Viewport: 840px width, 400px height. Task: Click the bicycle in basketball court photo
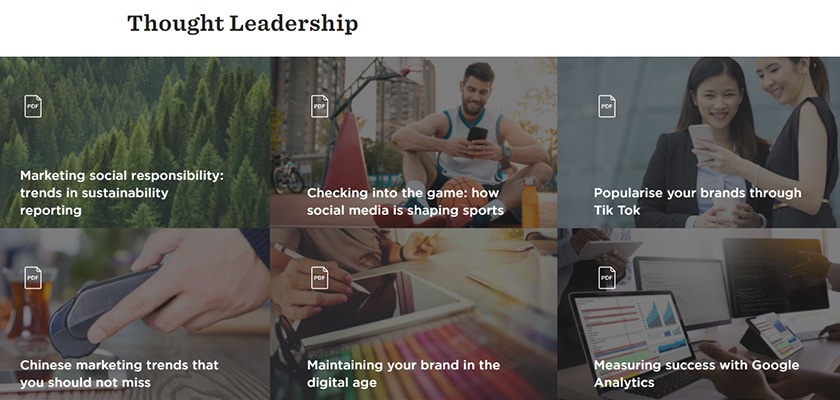[288, 176]
